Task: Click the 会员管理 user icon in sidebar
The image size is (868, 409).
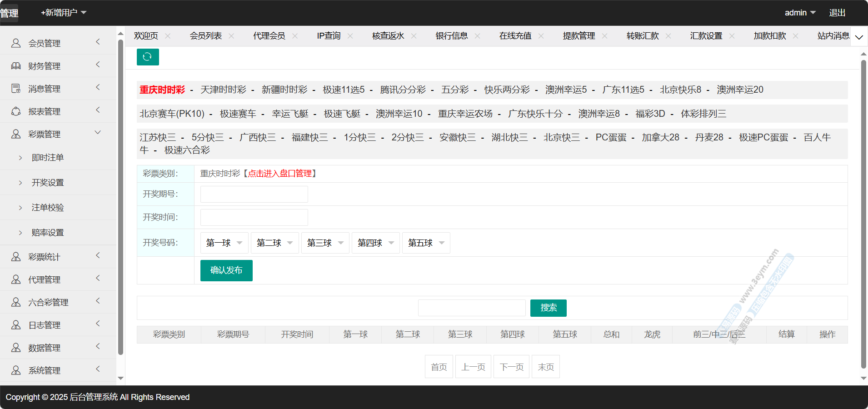Action: point(16,43)
